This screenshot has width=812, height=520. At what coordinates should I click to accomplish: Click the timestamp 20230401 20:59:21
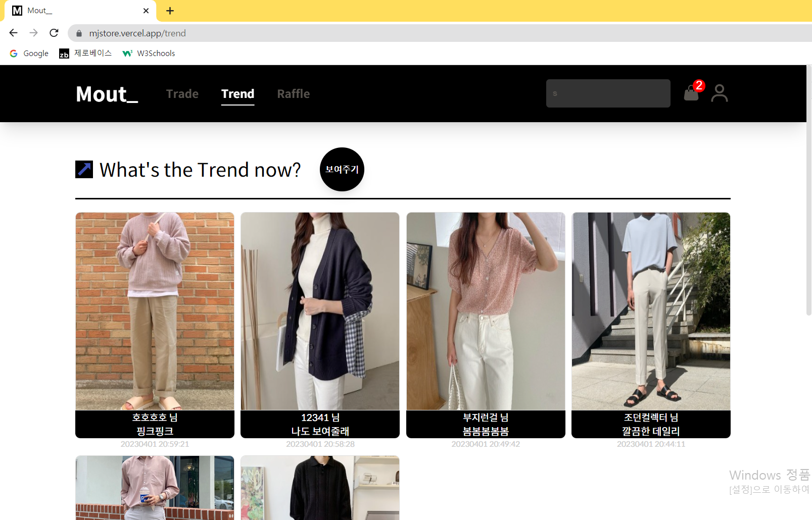pyautogui.click(x=155, y=444)
